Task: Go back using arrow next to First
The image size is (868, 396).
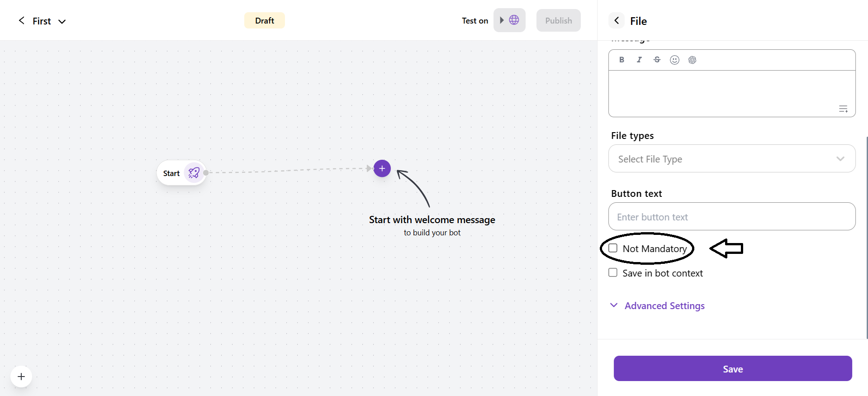Action: [x=21, y=21]
